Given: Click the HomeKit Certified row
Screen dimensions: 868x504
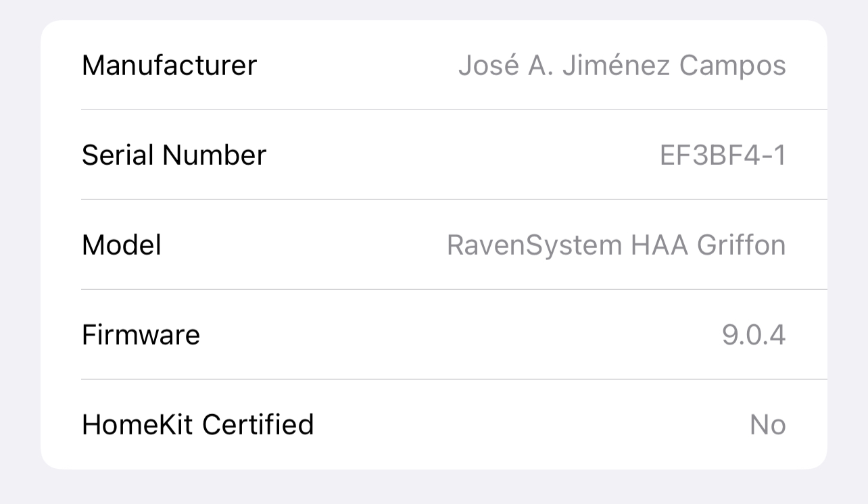Looking at the screenshot, I should 433,424.
